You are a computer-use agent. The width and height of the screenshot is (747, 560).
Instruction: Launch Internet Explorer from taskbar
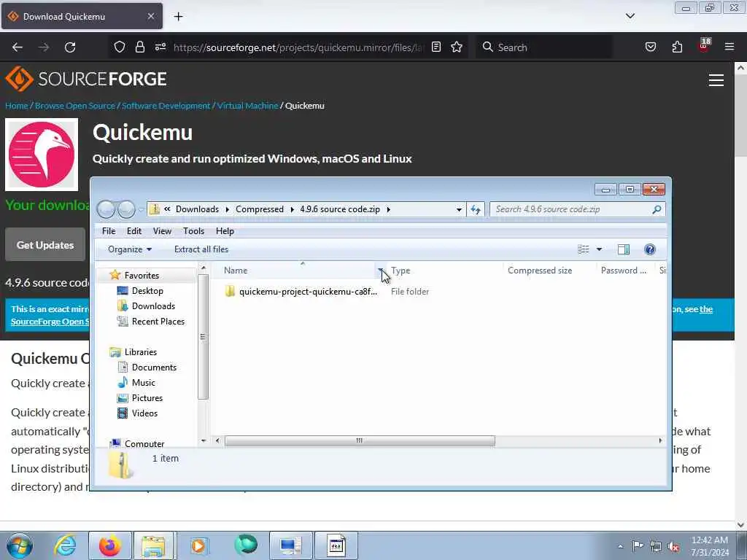[65, 545]
